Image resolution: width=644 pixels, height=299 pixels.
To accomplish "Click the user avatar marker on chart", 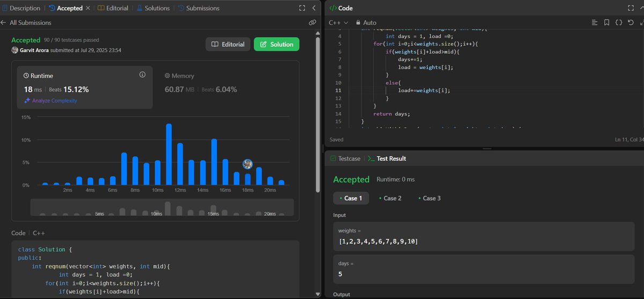I will pyautogui.click(x=247, y=164).
